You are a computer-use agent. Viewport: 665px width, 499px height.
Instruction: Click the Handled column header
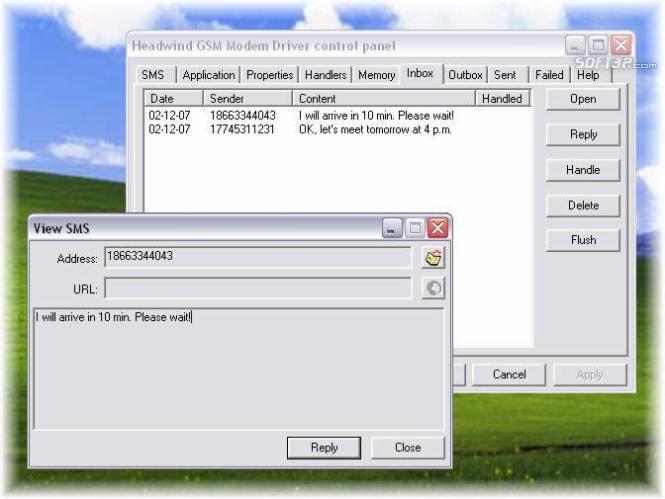(503, 98)
